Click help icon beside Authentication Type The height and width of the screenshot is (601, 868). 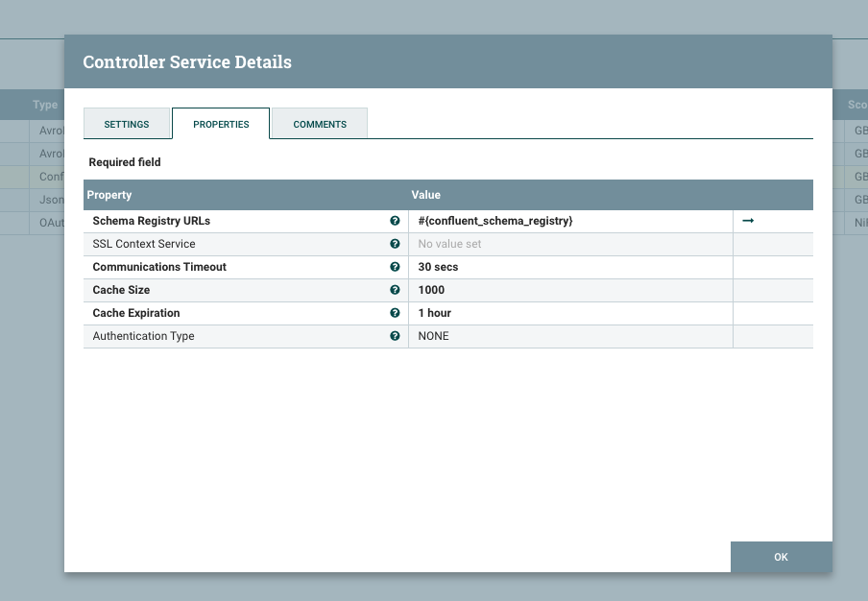tap(395, 336)
